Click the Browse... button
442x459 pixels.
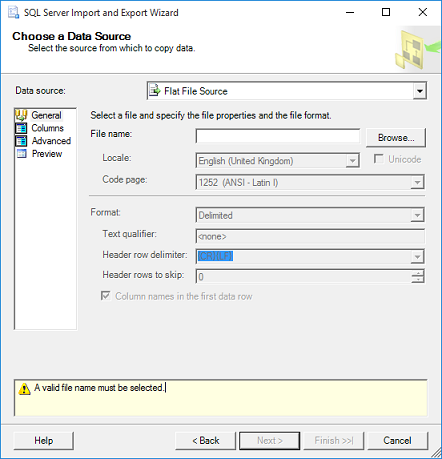[x=396, y=138]
